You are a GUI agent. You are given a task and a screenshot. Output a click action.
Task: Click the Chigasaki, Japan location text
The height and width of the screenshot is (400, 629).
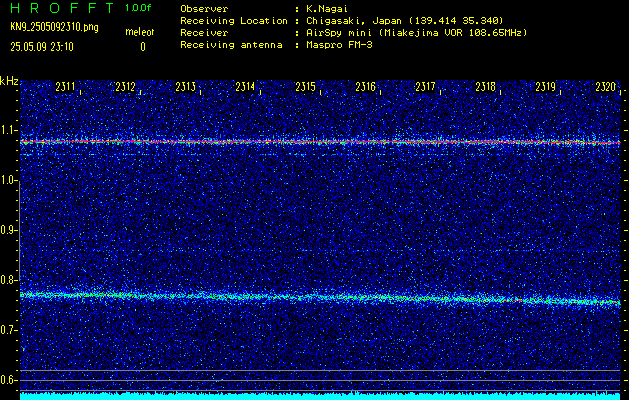(x=405, y=21)
